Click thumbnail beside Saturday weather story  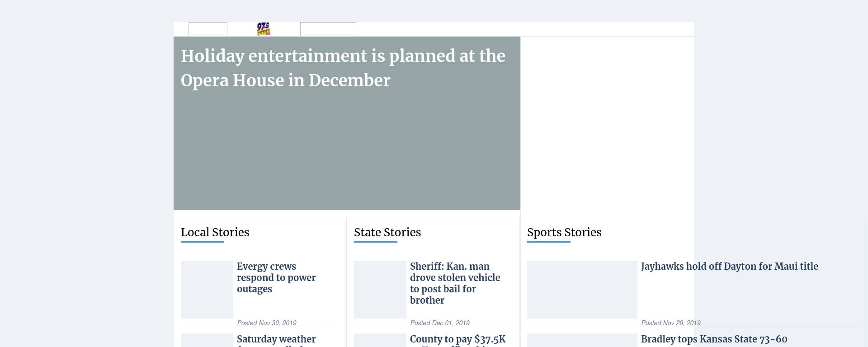pos(207,340)
